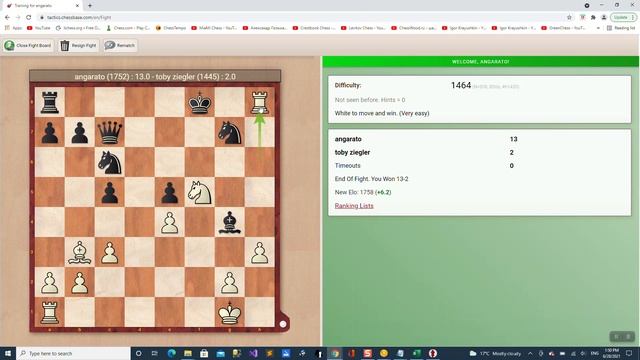Select the white knight on f5
Image resolution: width=640 pixels, height=360 pixels.
pos(200,192)
